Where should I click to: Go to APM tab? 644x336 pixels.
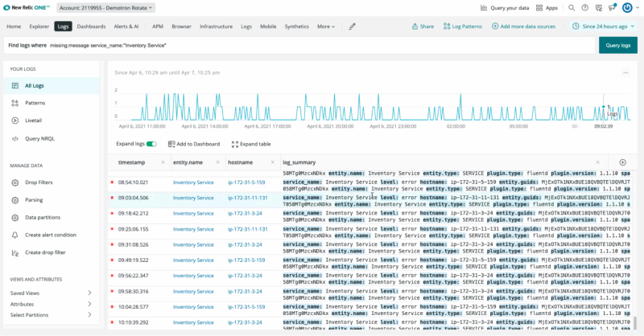point(158,27)
